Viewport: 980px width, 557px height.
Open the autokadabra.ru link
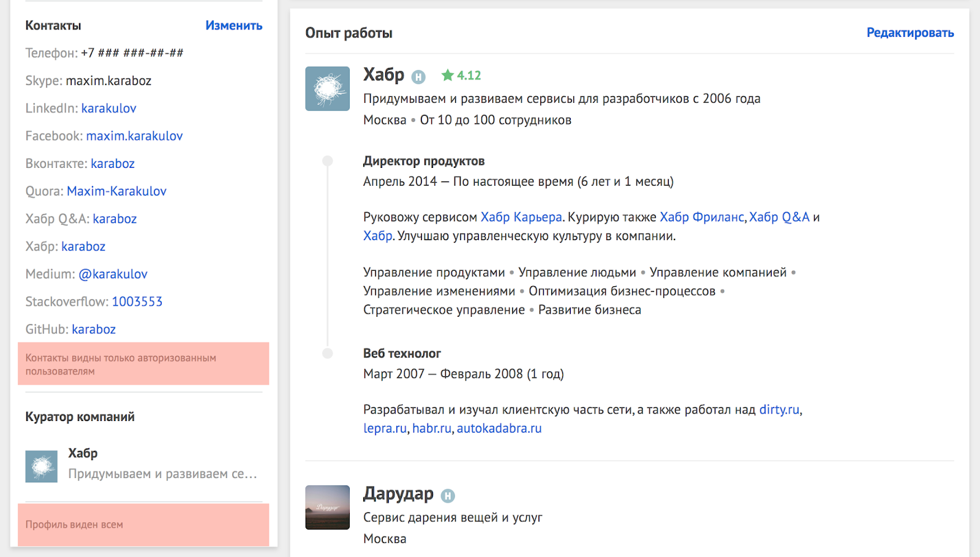click(499, 428)
